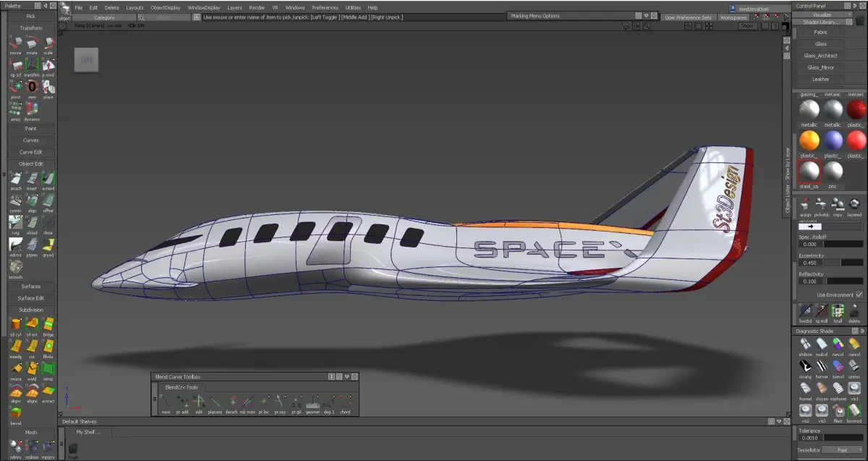868x461 pixels.
Task: Choose the insert tool under Object Edit
Action: tap(32, 179)
